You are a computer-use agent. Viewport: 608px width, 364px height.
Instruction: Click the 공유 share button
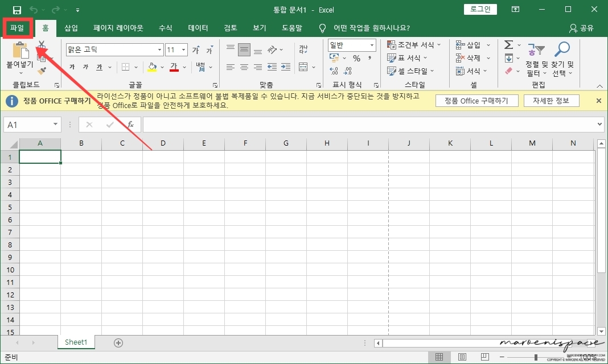click(581, 28)
